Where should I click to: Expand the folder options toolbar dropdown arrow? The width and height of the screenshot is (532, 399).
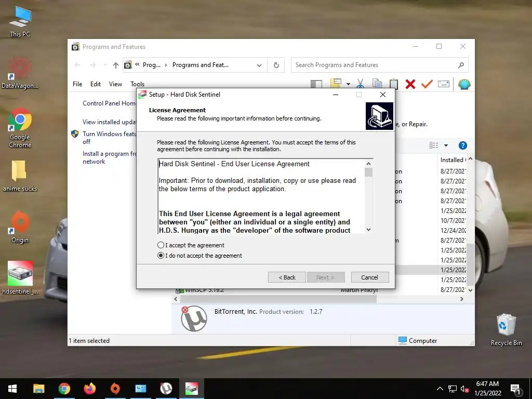click(x=348, y=84)
